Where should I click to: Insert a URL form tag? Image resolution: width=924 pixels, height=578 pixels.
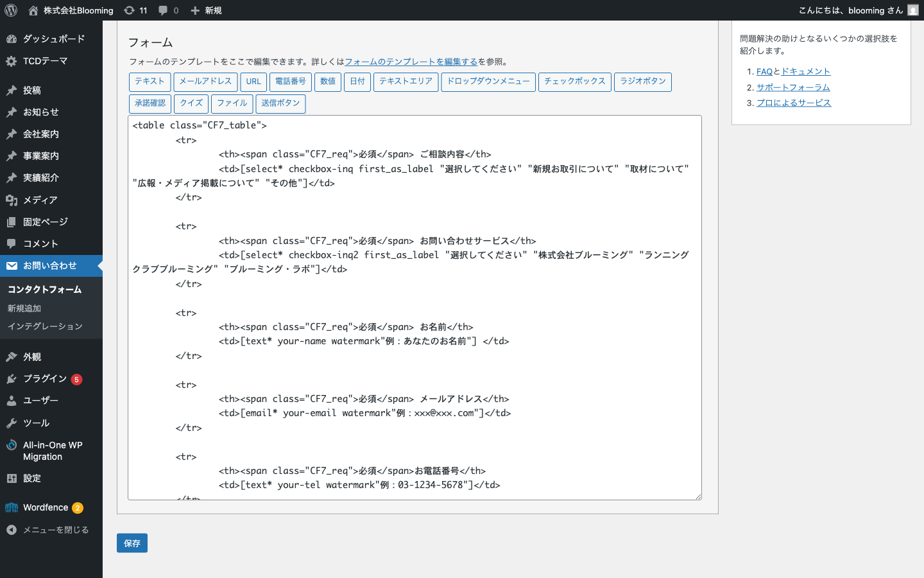pos(253,82)
